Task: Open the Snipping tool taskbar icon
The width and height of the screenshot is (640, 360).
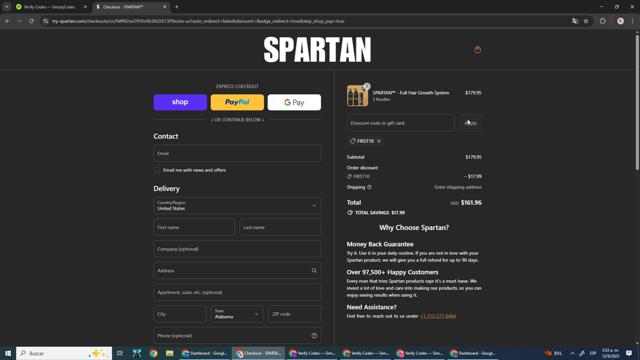Action: [x=137, y=353]
